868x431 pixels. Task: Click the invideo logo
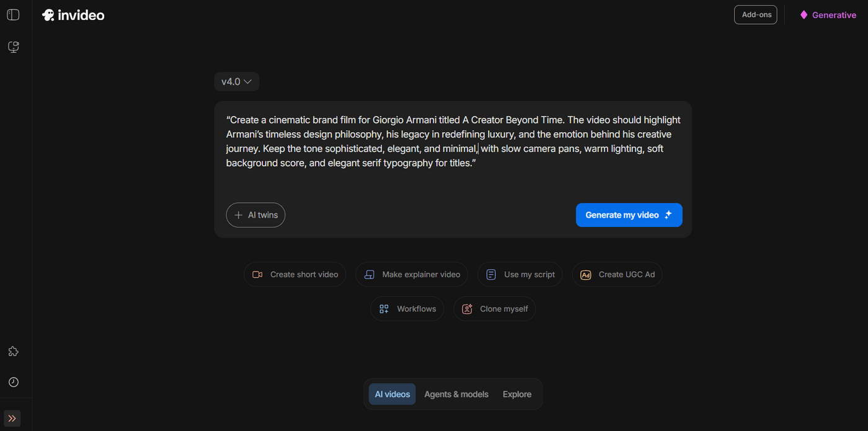[x=73, y=15]
